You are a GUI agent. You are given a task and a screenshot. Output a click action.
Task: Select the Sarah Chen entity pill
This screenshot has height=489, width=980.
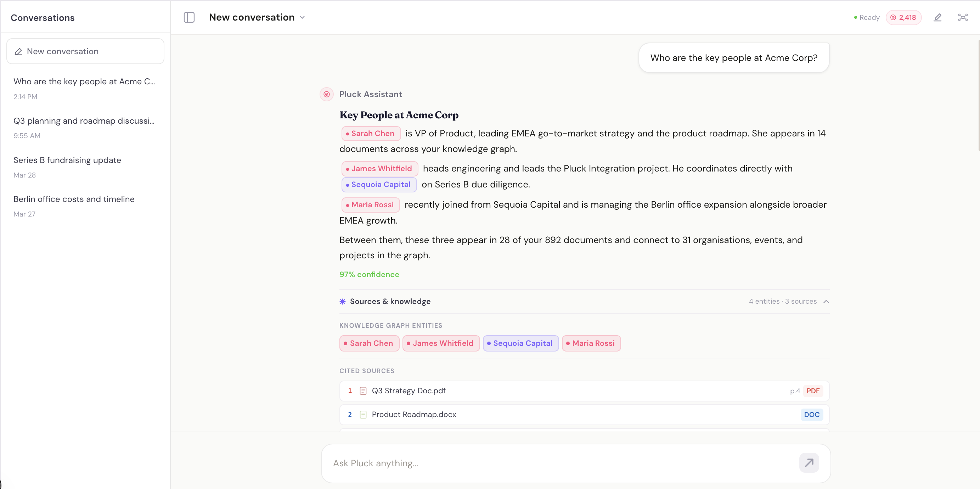368,343
